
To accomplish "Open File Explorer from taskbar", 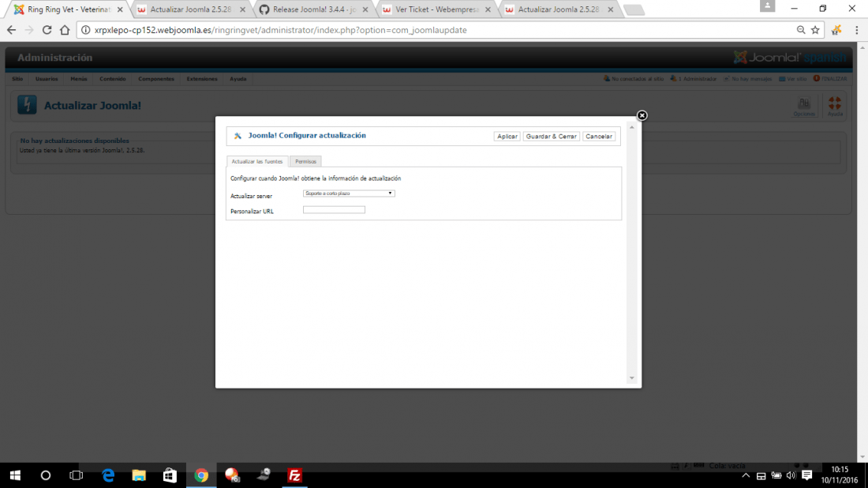I will tap(138, 475).
